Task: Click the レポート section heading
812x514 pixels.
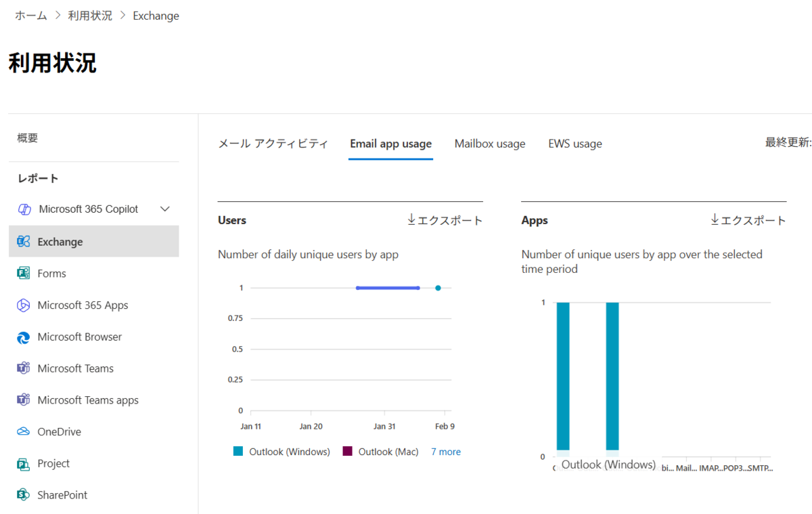Action: coord(38,179)
